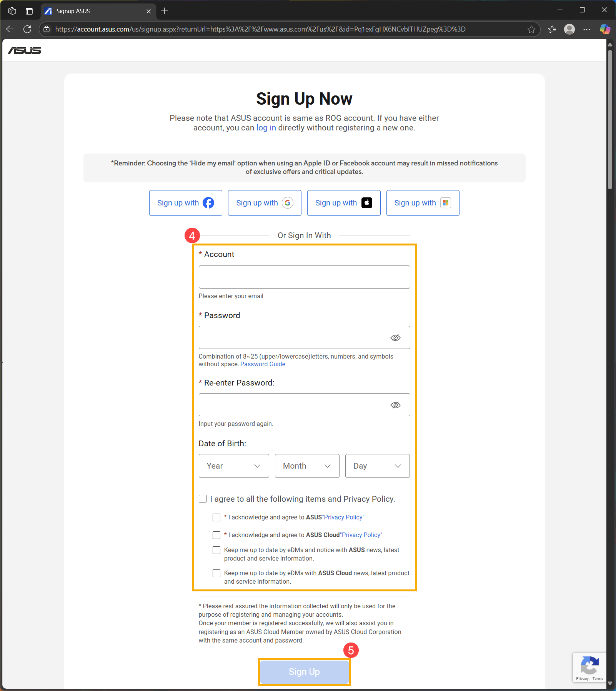Viewport: 616px width, 691px height.
Task: Sign up with Microsoft
Action: coord(423,203)
